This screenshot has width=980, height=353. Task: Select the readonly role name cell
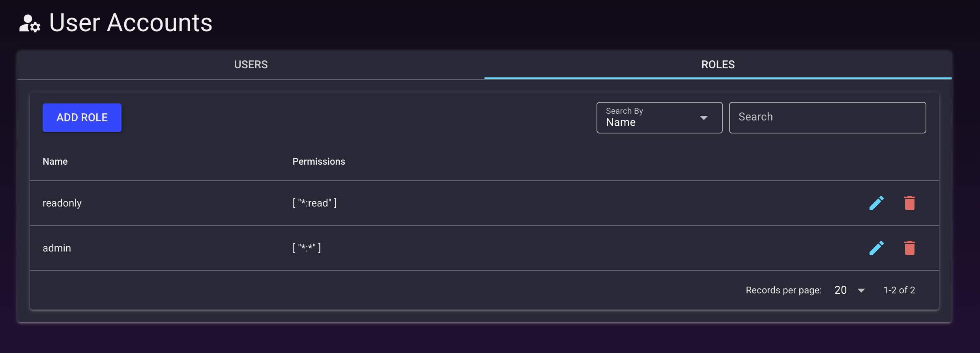[62, 203]
